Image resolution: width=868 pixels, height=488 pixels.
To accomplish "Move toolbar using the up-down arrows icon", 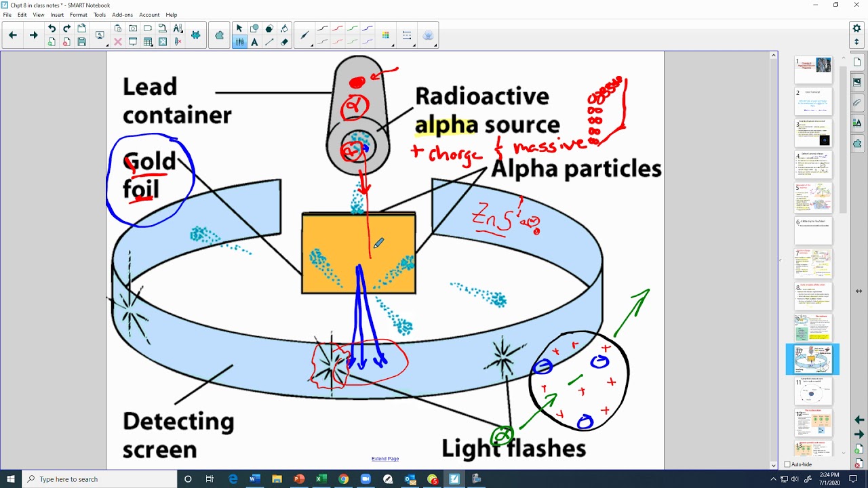I will pos(856,42).
